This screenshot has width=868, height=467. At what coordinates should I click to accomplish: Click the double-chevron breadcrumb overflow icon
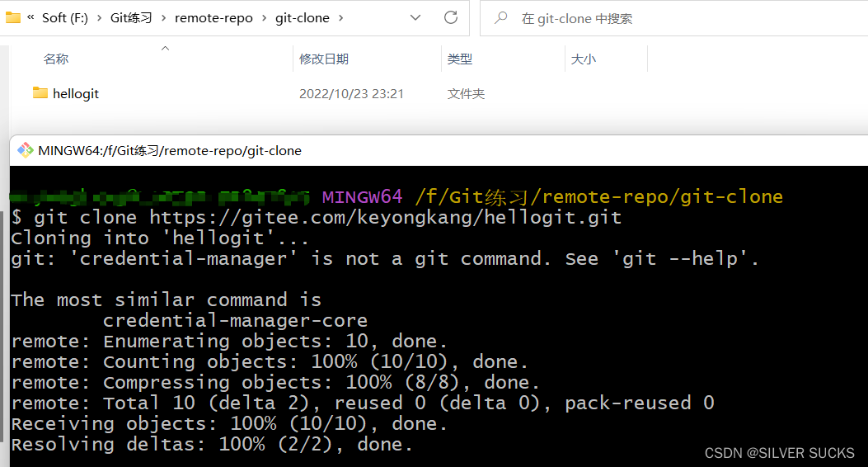click(x=31, y=17)
